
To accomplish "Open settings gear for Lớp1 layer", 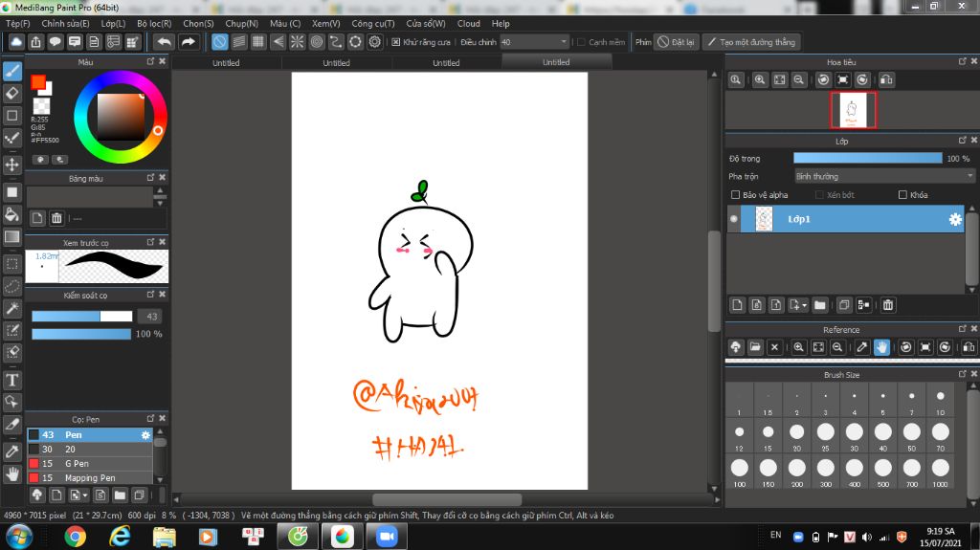I will click(x=954, y=219).
